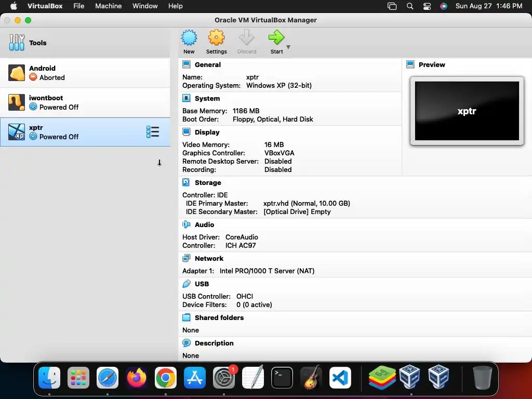The height and width of the screenshot is (399, 532).
Task: Click the '1186 MB' base memory value
Action: click(x=246, y=111)
